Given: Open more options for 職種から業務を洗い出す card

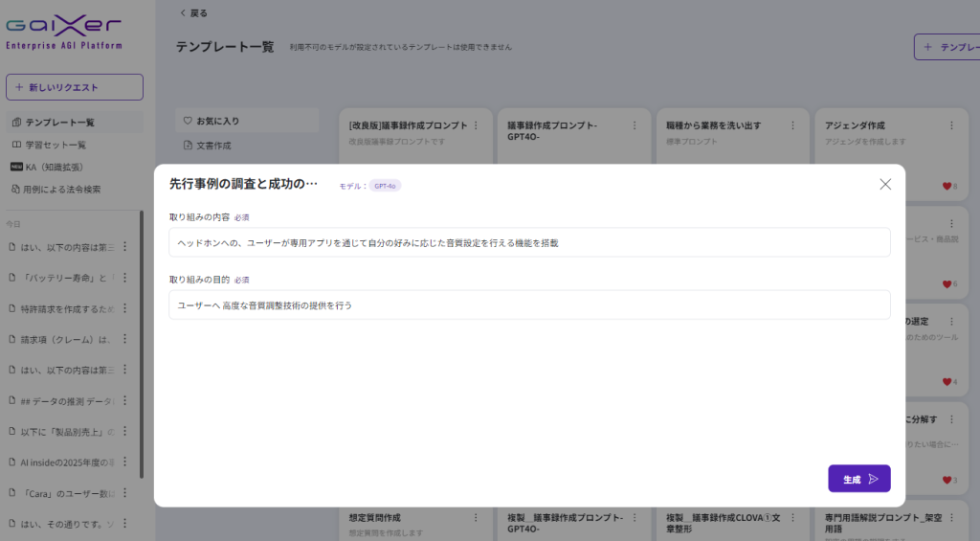Looking at the screenshot, I should (793, 125).
